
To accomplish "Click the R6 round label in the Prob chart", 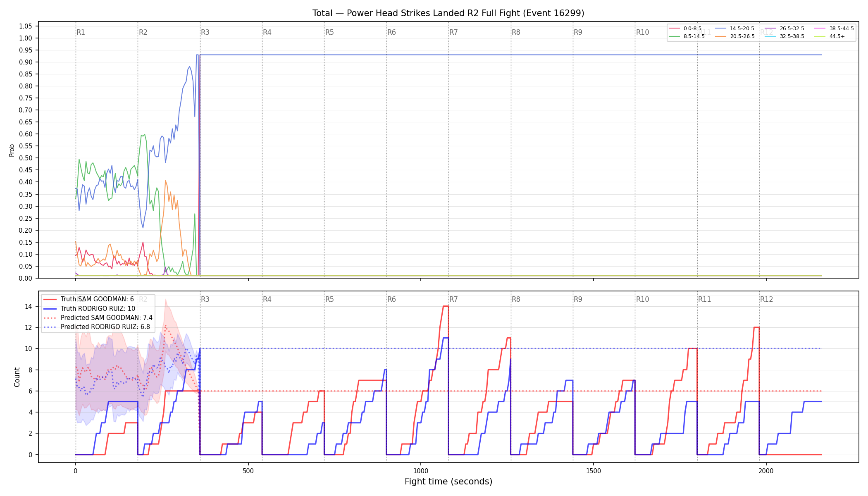I will pos(391,32).
